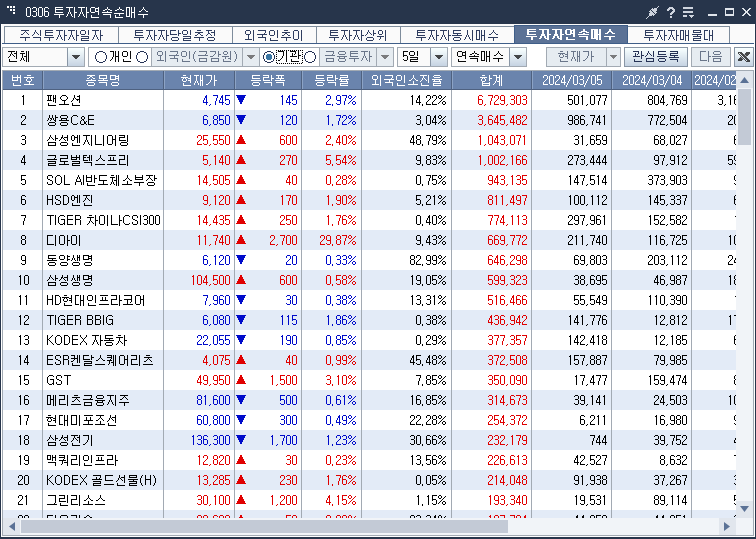Expand the 외국인(금감원) dropdown arrow

(x=250, y=57)
